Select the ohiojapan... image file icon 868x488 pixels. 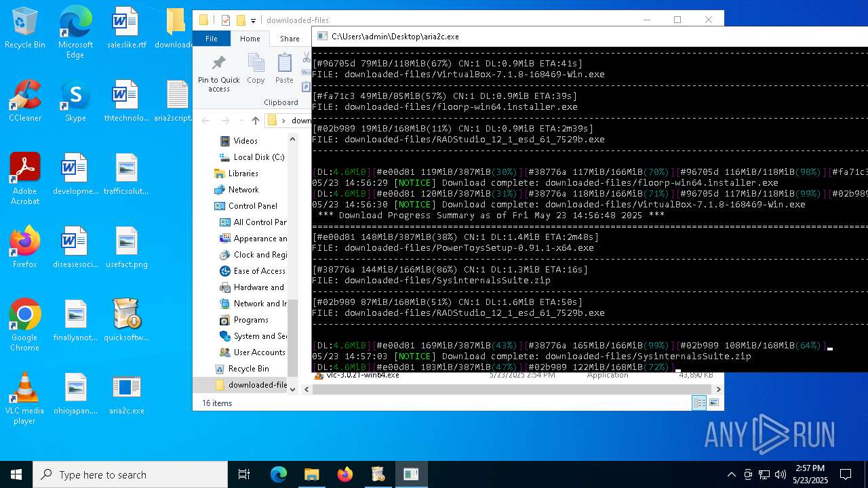pos(75,394)
